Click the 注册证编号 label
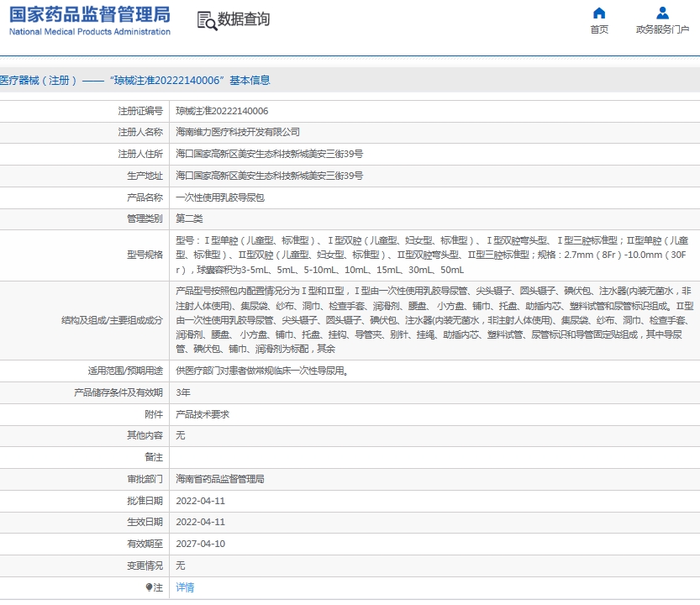The width and height of the screenshot is (700, 605). click(140, 111)
